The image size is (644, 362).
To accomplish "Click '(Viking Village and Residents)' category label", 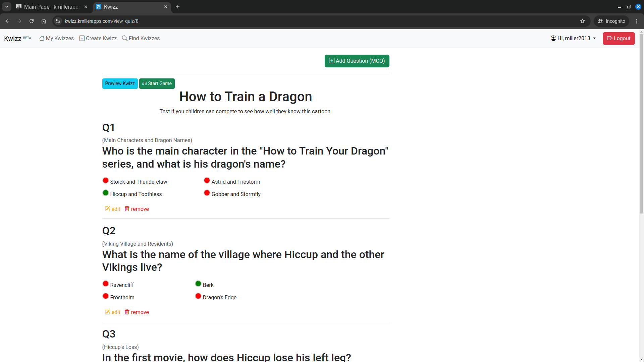I will [x=138, y=244].
